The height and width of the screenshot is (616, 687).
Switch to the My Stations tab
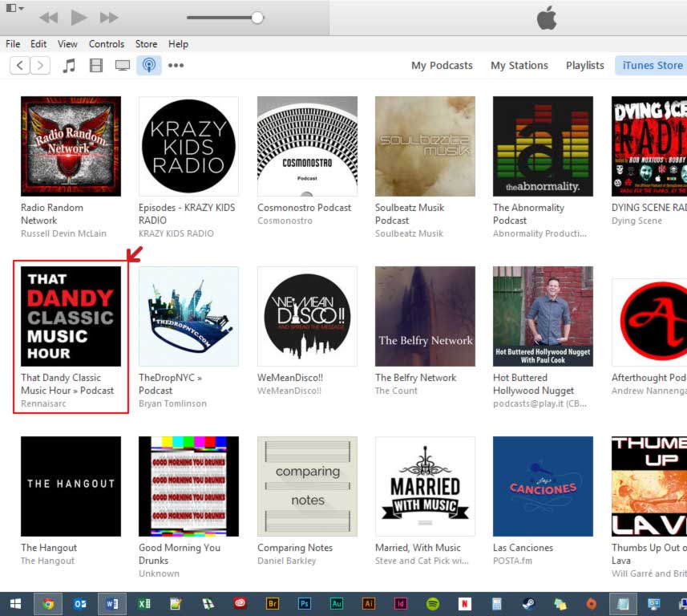(x=519, y=65)
